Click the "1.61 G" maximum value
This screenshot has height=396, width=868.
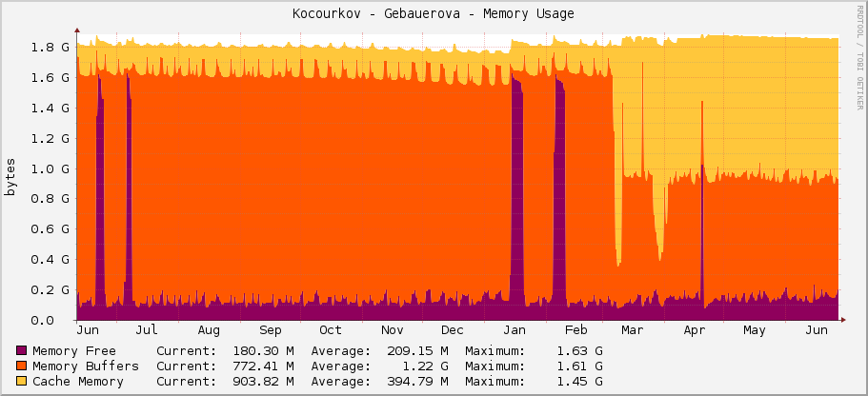[x=580, y=366]
